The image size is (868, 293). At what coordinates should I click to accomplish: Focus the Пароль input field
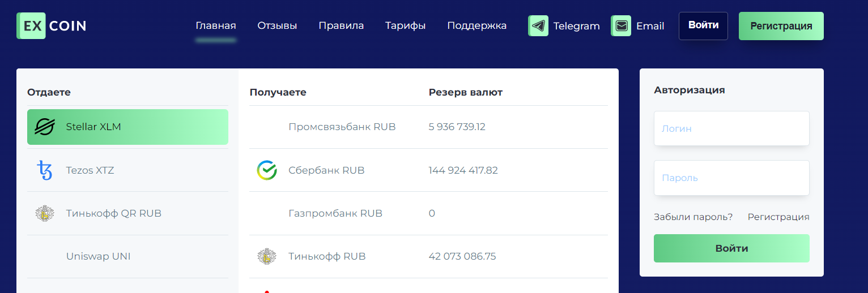pyautogui.click(x=731, y=178)
